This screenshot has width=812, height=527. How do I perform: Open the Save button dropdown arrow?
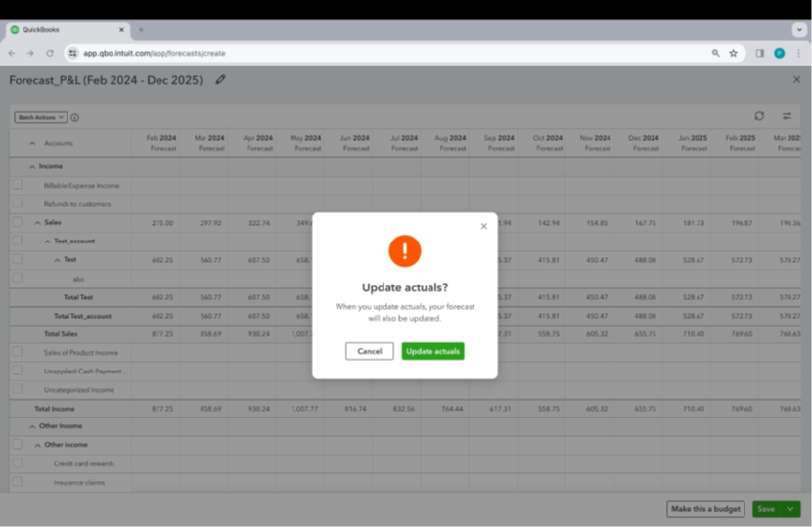(790, 509)
